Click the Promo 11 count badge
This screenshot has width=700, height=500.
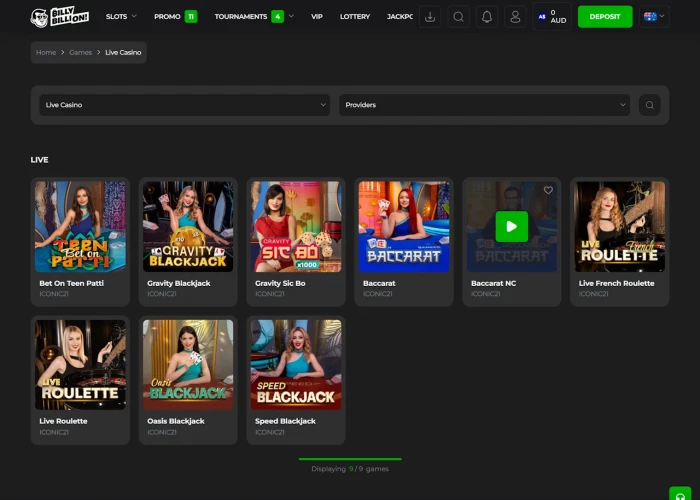pos(191,17)
